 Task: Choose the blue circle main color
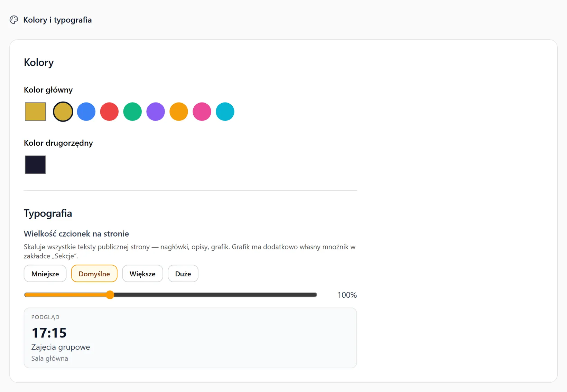click(x=86, y=112)
